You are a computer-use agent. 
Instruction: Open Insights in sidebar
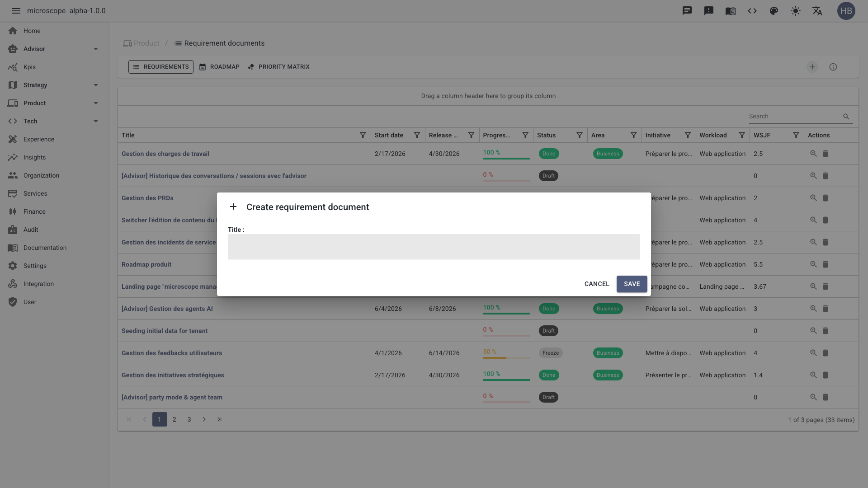point(54,157)
